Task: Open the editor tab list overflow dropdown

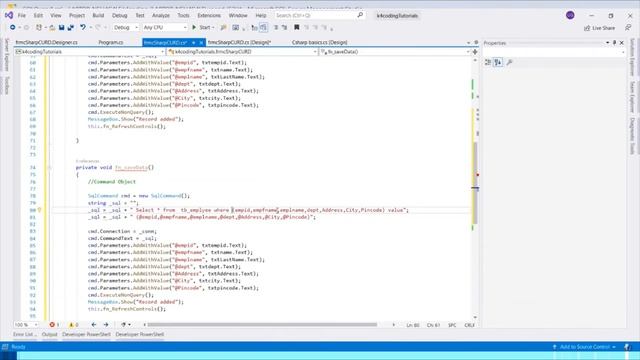Action: pyautogui.click(x=469, y=42)
